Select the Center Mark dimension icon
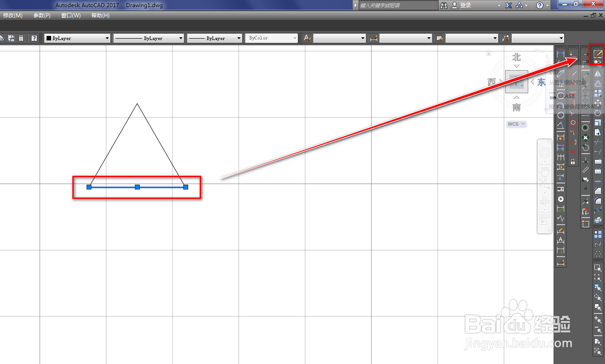The width and height of the screenshot is (605, 364). (561, 199)
